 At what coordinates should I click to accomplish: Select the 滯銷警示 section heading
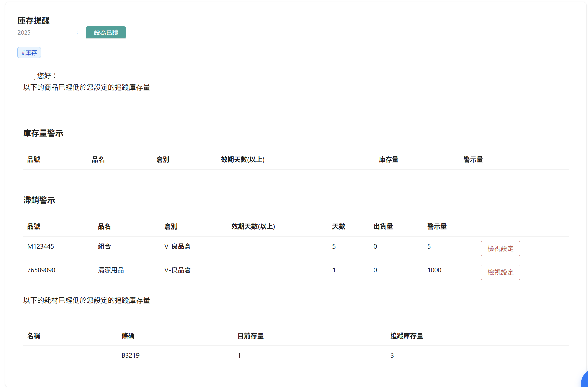tap(39, 200)
